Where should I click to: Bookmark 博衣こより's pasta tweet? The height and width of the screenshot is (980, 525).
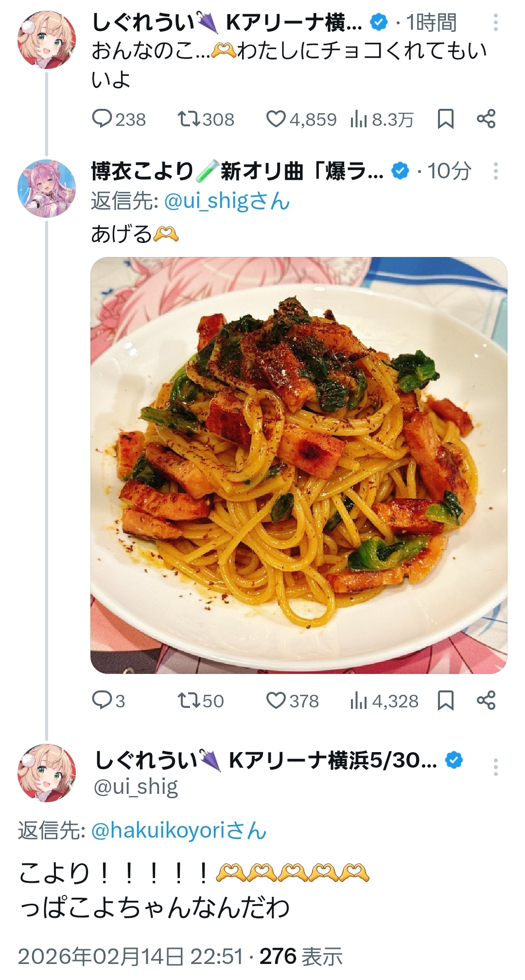[x=445, y=701]
